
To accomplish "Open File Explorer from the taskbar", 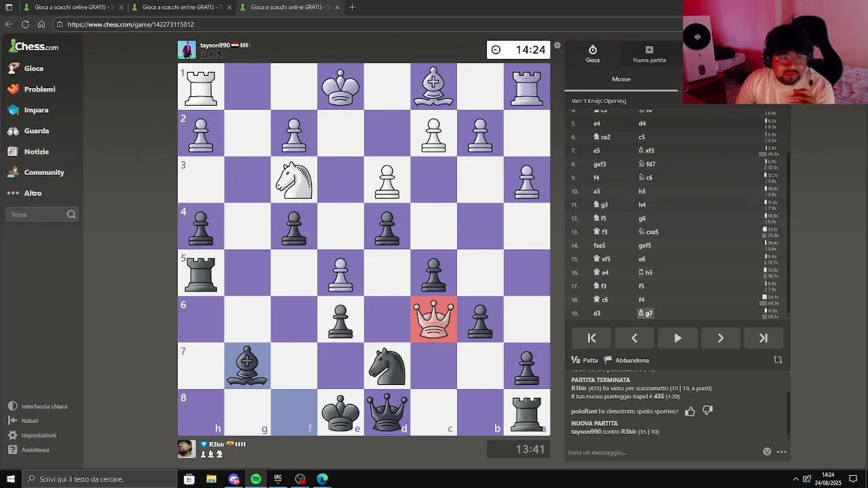I will tap(212, 479).
